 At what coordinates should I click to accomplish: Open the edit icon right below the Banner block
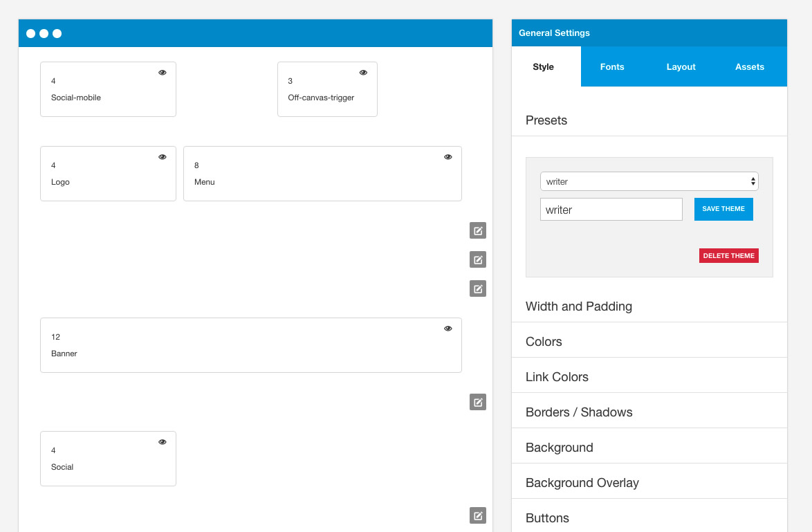477,402
